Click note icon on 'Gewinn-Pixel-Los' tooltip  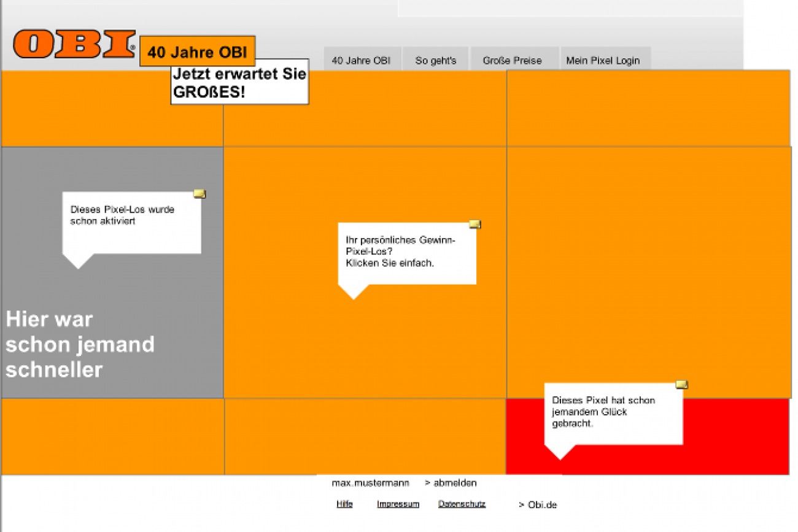point(475,225)
